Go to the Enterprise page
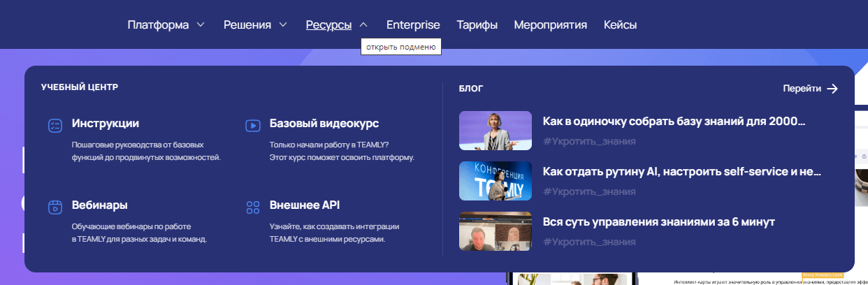868x285 pixels. click(413, 25)
